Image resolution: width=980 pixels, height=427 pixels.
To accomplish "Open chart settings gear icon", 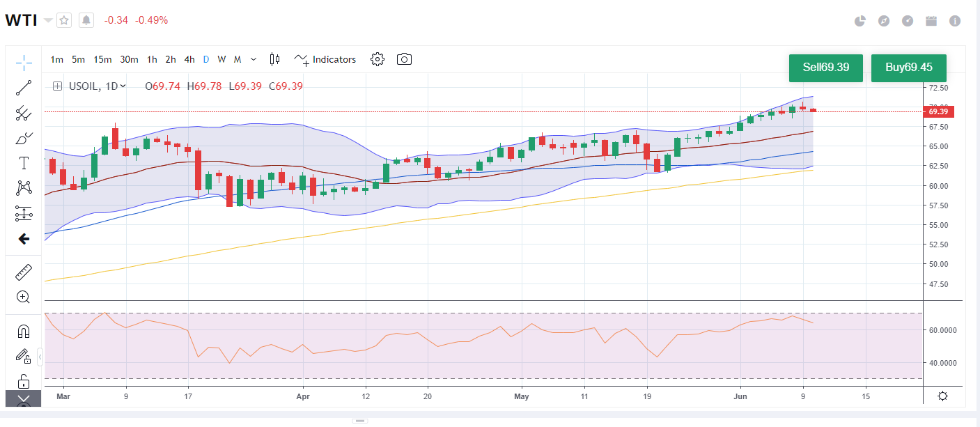I will click(x=378, y=59).
